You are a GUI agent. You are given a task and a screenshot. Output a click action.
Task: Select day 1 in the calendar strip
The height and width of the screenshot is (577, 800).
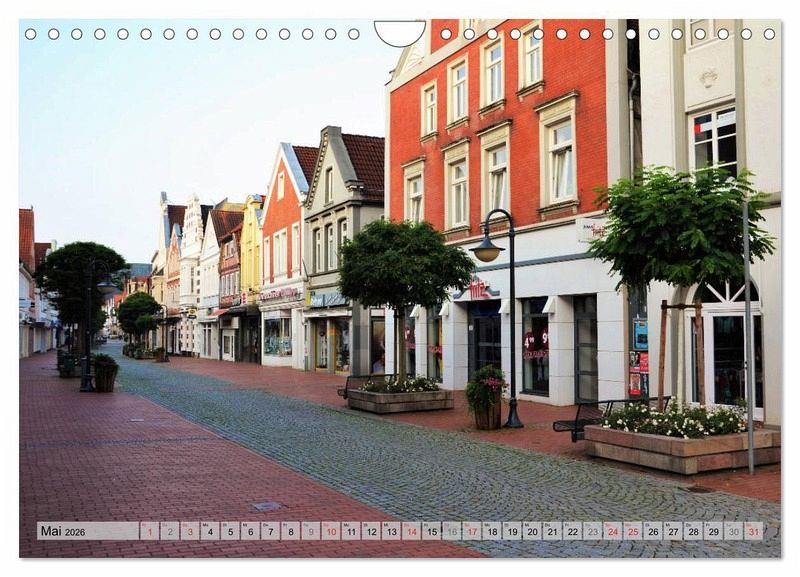click(x=149, y=531)
